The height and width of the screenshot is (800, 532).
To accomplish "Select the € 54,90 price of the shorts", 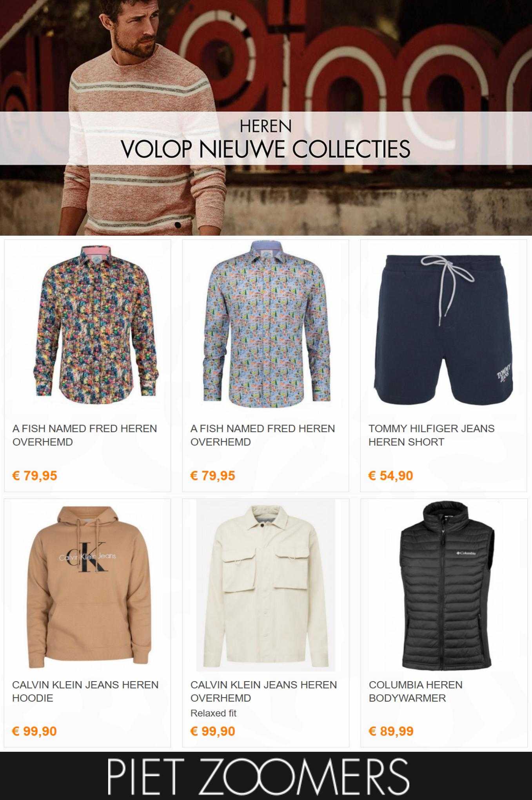I will click(x=390, y=476).
